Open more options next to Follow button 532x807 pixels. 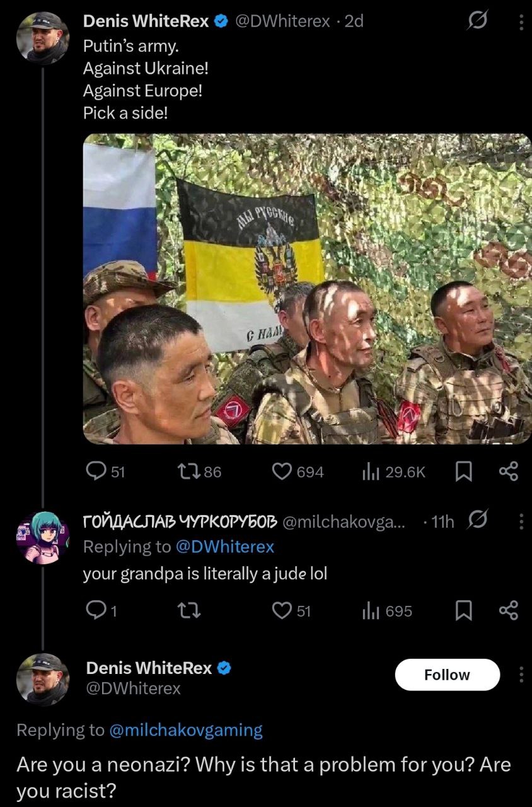(x=521, y=675)
